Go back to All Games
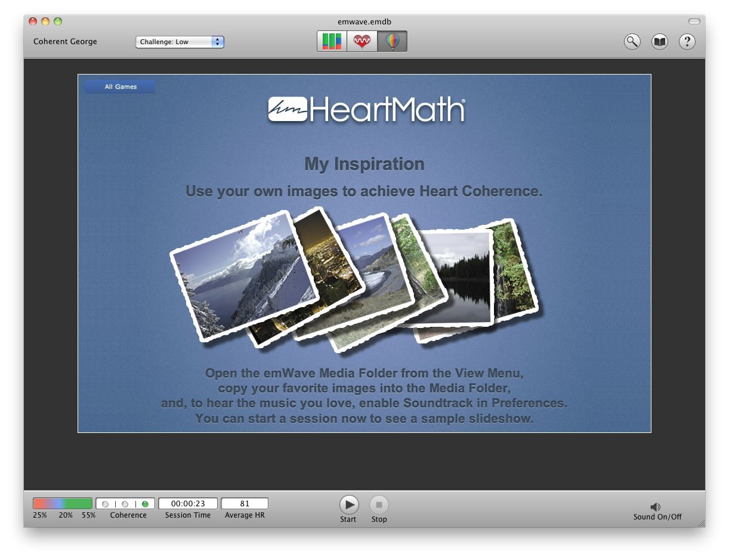 coord(120,87)
